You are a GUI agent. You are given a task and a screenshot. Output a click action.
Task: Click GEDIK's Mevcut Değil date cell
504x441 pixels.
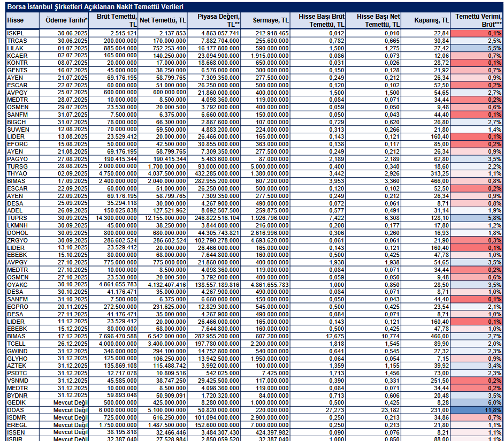point(64,403)
